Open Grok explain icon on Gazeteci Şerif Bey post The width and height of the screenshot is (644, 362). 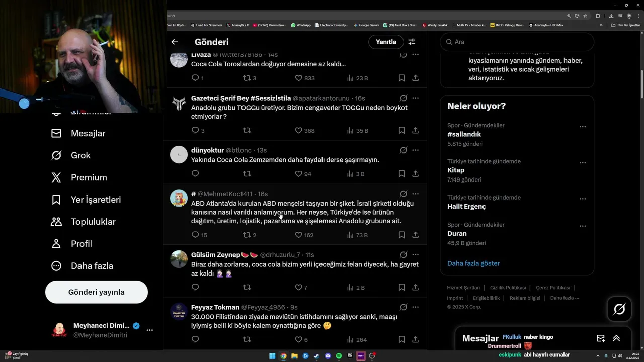[404, 98]
